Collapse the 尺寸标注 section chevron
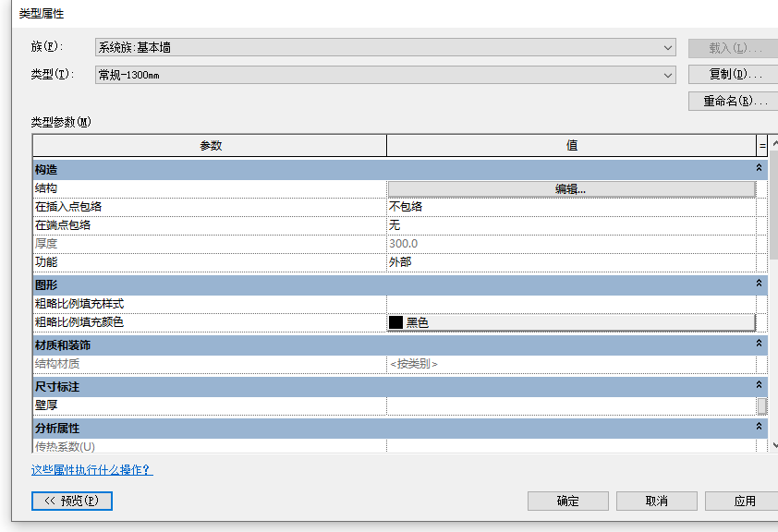Screen dimensions: 778x532 pos(759,386)
